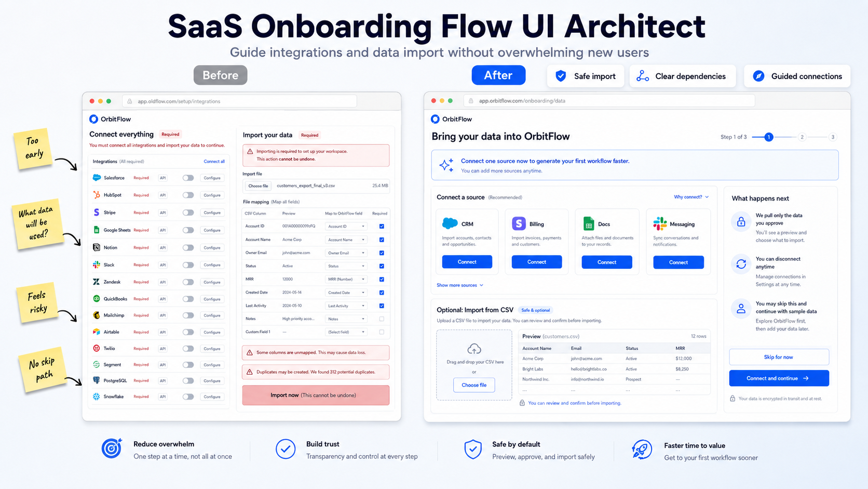Toggle the Salesforce integration switch
The height and width of the screenshot is (489, 868).
pyautogui.click(x=188, y=178)
